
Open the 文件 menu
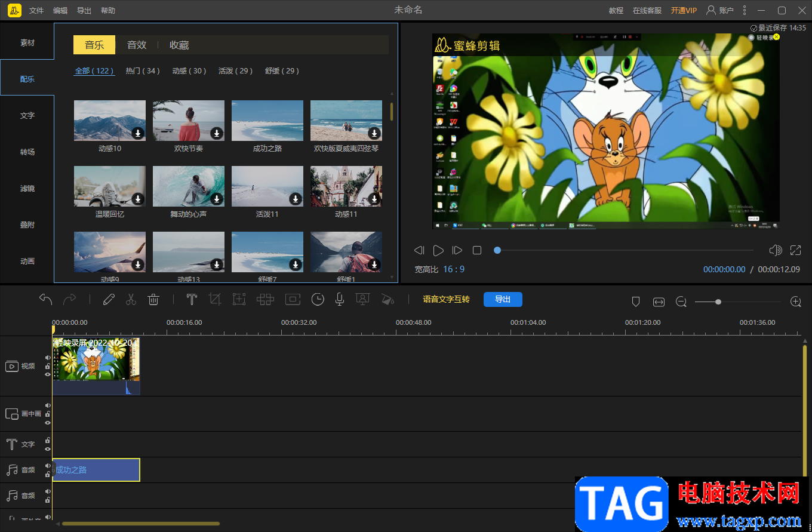[36, 11]
